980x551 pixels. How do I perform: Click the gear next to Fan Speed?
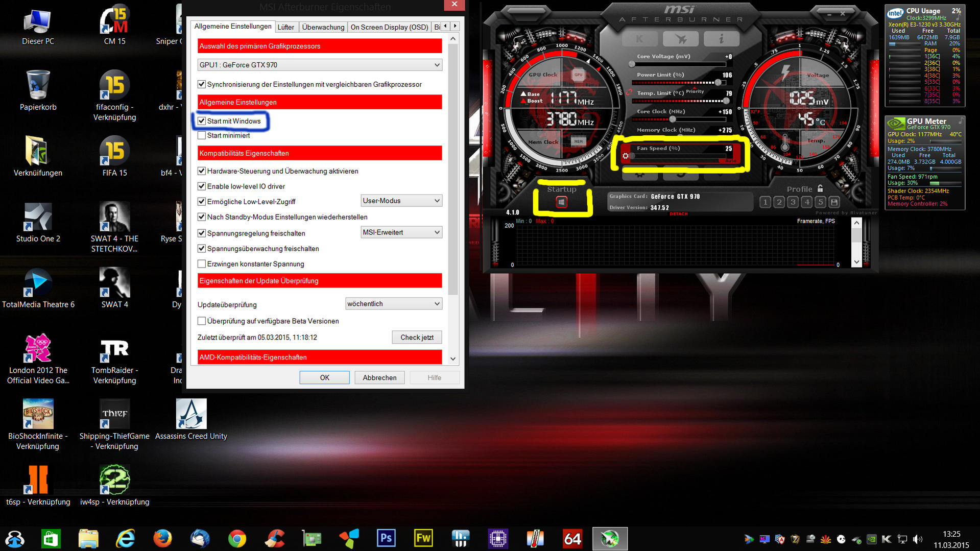[x=626, y=156]
